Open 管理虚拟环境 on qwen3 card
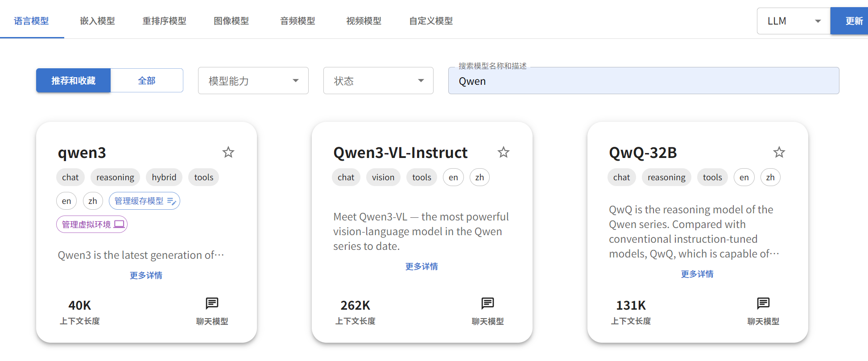The width and height of the screenshot is (868, 361). (x=92, y=224)
